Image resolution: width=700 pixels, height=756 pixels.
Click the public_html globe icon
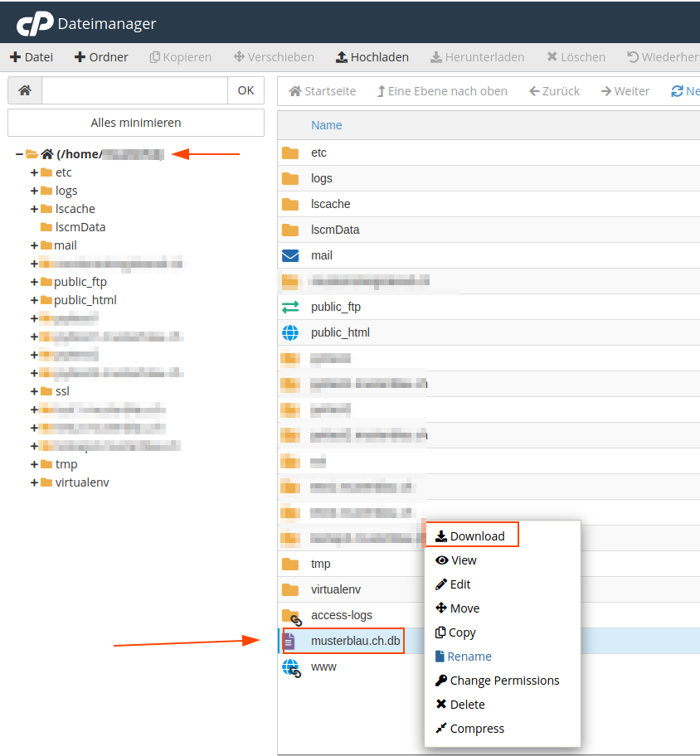(x=289, y=332)
